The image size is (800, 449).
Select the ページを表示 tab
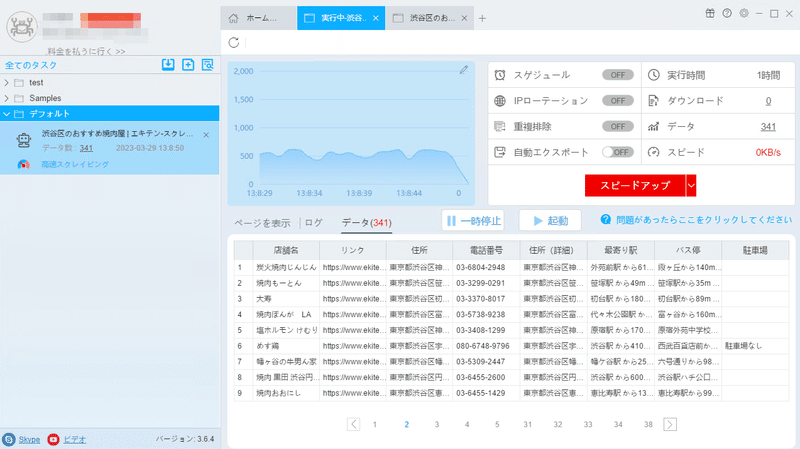tap(262, 223)
